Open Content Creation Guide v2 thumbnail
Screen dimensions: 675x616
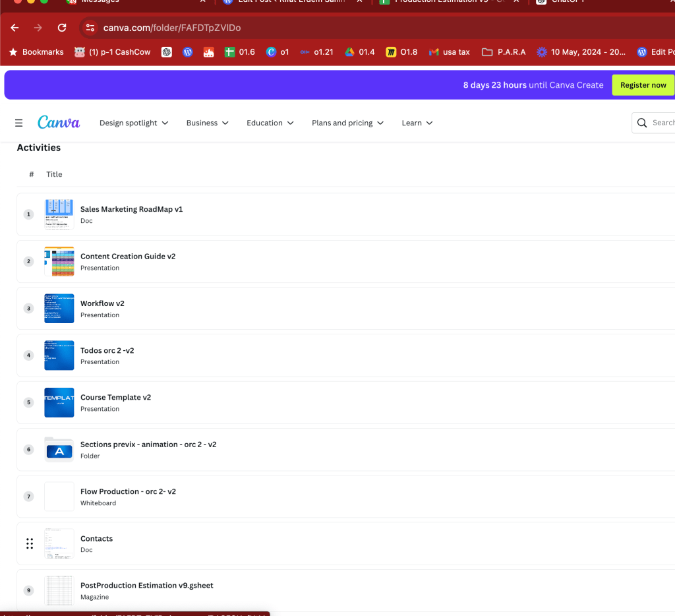click(59, 261)
